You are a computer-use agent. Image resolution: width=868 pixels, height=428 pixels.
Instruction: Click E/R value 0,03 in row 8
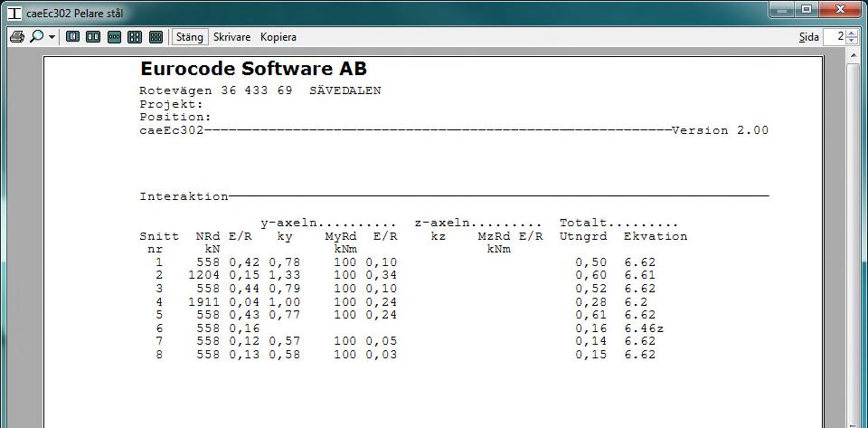pyautogui.click(x=382, y=355)
